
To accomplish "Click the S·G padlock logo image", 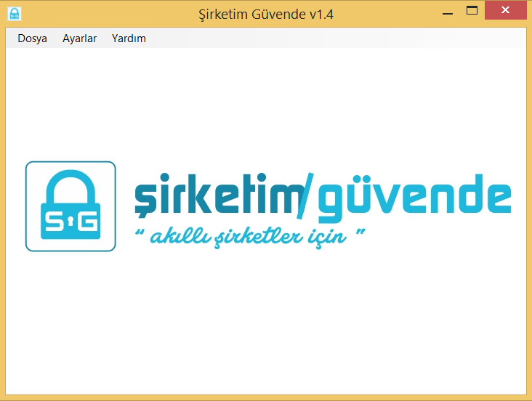I will [70, 206].
